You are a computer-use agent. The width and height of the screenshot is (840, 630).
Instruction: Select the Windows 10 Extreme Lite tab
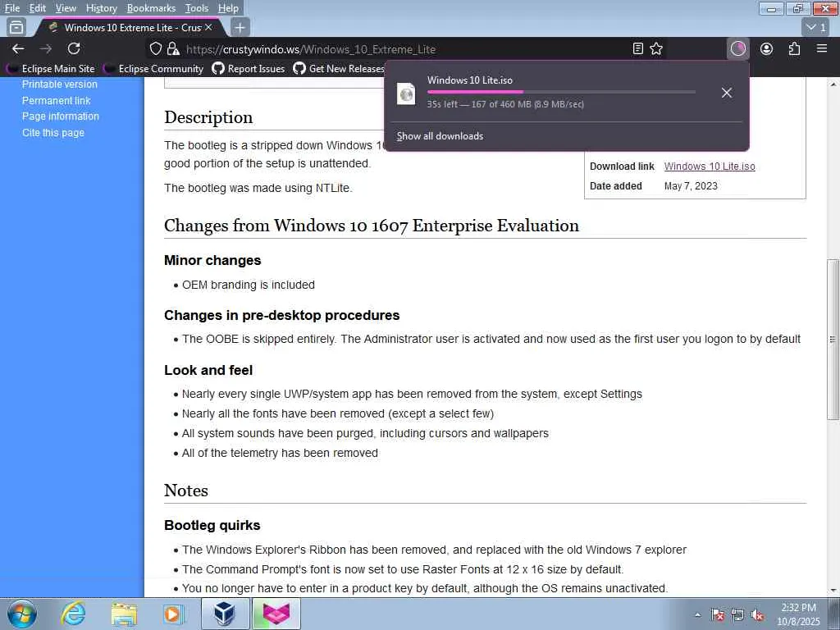[129, 27]
